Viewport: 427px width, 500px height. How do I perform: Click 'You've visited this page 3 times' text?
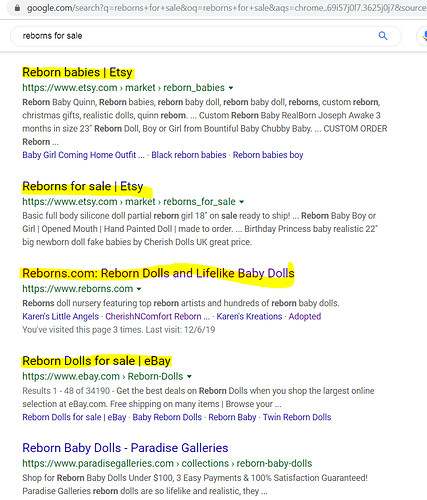click(83, 330)
